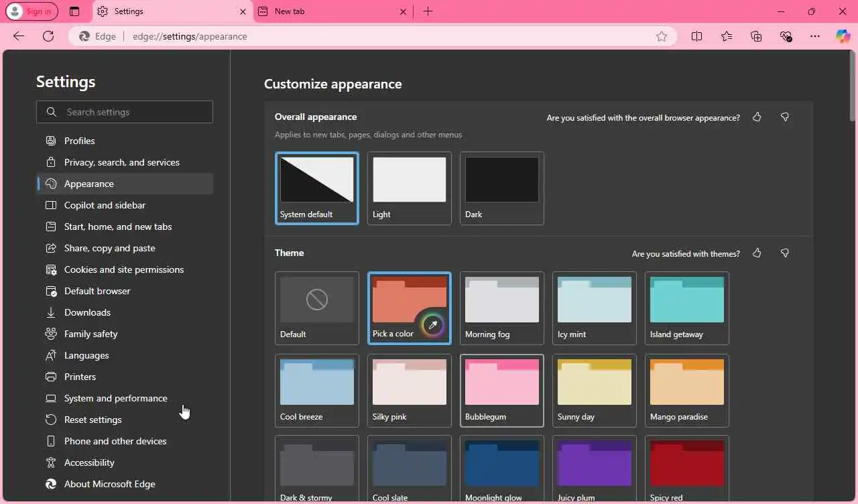Image resolution: width=858 pixels, height=504 pixels.
Task: Apply the Mango paradise theme
Action: pyautogui.click(x=687, y=391)
